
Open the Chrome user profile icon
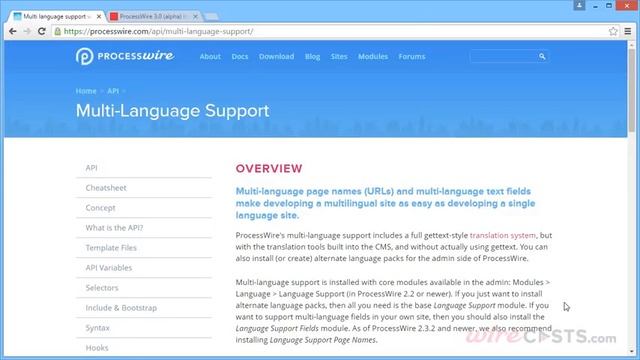[579, 5]
